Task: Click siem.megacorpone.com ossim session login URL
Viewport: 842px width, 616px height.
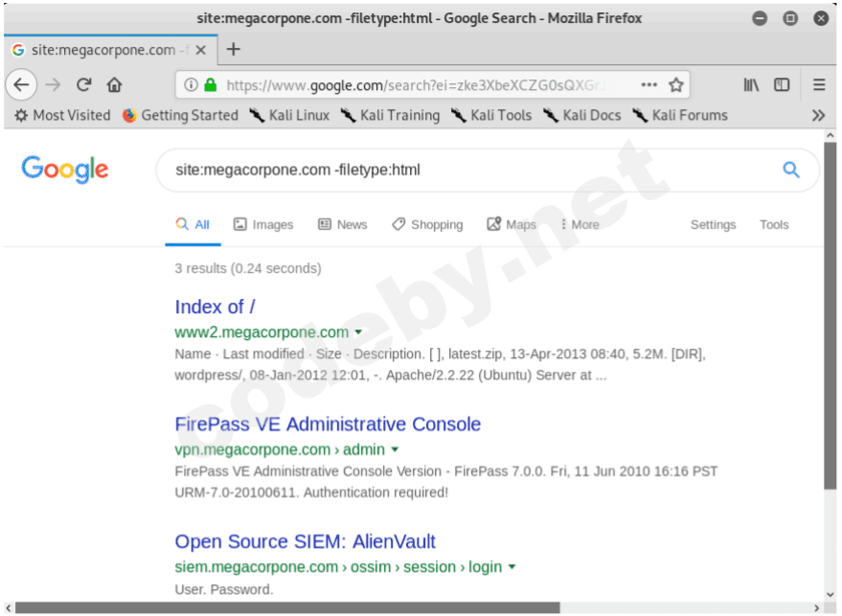Action: 338,566
